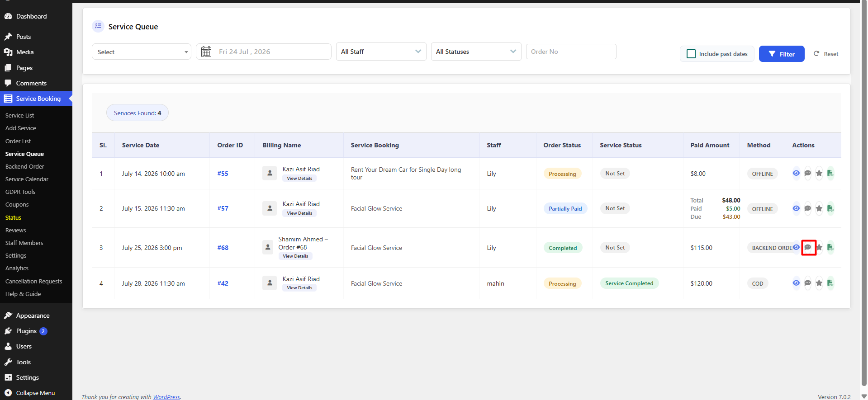Open Appearance in the sidebar
Screen dimensions: 868x400
coord(36,315)
